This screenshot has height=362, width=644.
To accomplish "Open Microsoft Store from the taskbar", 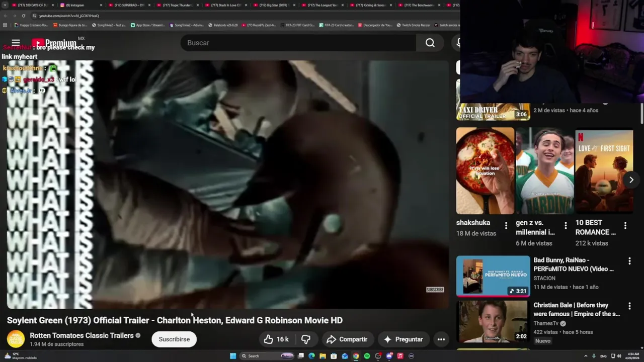I will click(x=334, y=356).
